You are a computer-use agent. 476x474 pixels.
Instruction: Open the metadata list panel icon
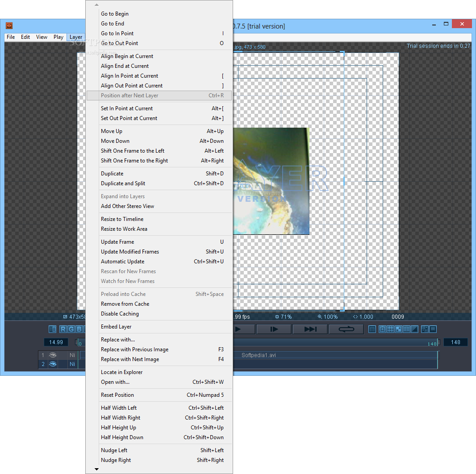tap(372, 329)
